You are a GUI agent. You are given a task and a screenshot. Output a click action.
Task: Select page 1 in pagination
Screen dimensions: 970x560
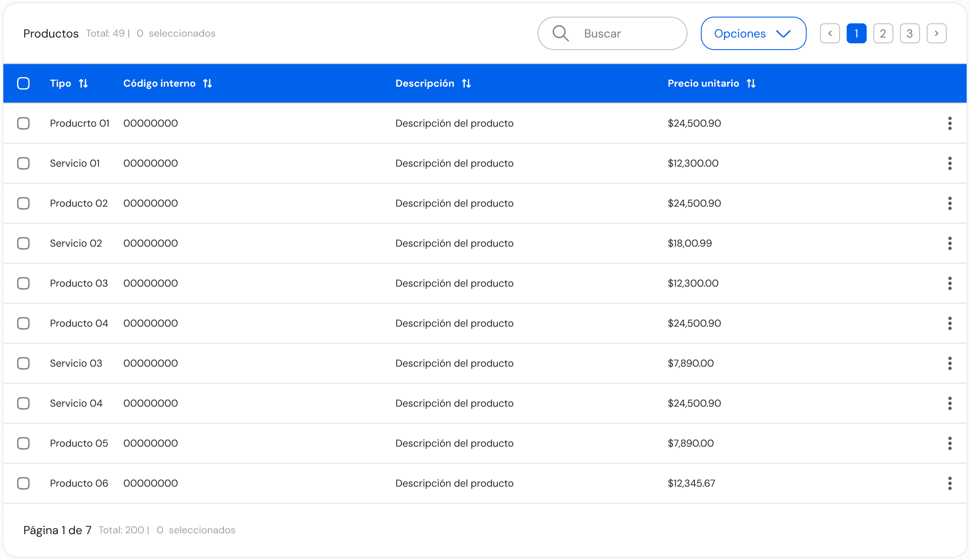pos(857,33)
